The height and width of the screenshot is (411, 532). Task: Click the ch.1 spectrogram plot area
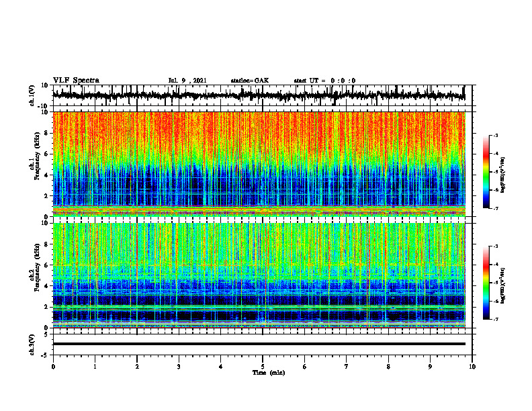click(259, 164)
